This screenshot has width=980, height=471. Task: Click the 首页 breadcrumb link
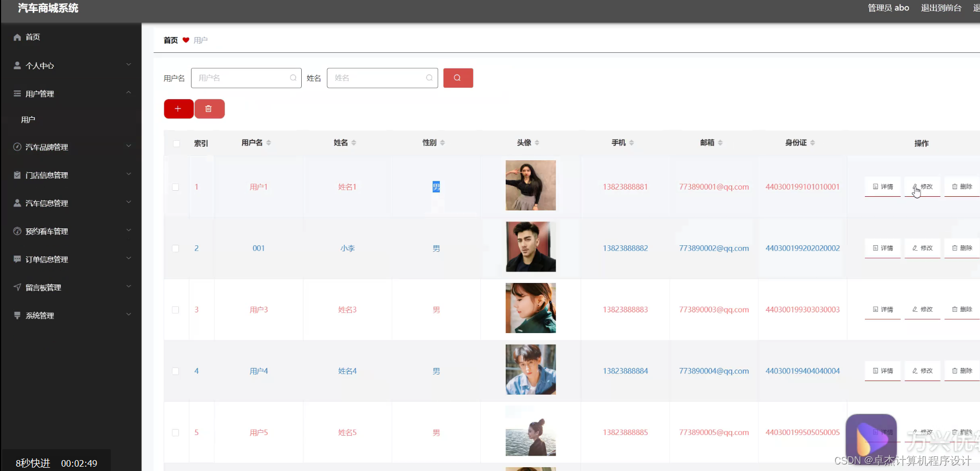pyautogui.click(x=171, y=40)
